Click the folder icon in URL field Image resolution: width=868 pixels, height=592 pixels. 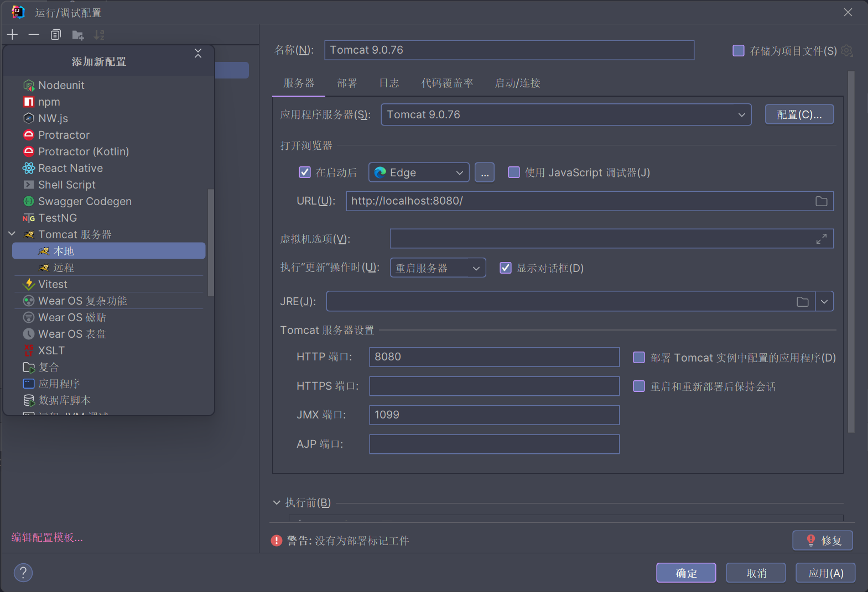point(821,201)
